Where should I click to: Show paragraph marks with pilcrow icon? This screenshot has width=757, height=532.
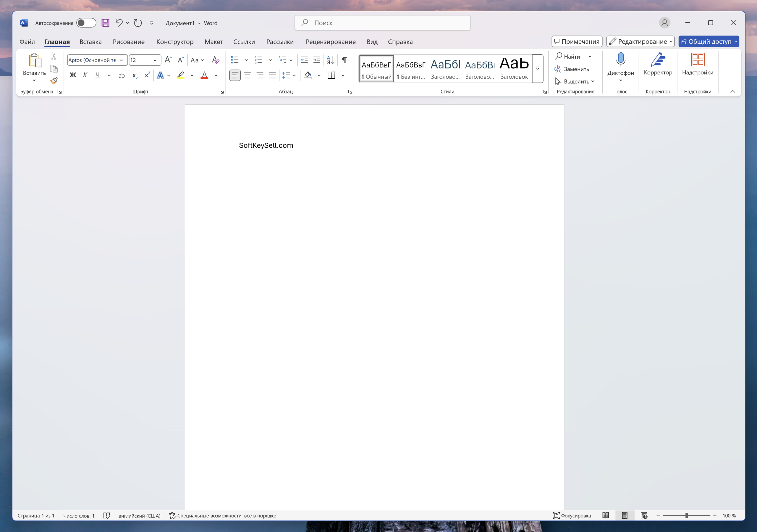click(344, 60)
